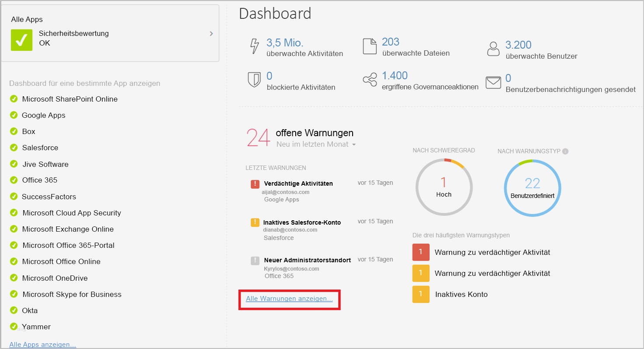Viewport: 644px width, 349px height.
Task: Click the envelope icon for Benutzerbenachrichtigungen
Action: coord(493,81)
